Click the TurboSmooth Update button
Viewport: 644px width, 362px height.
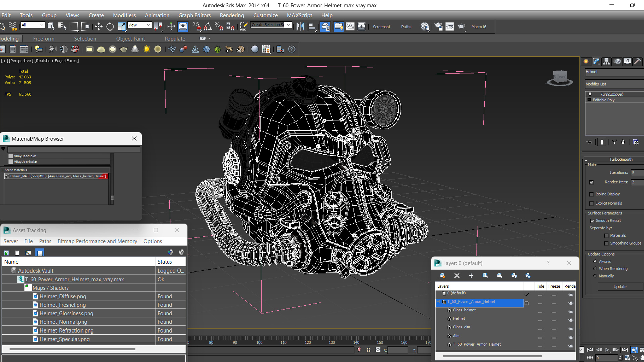click(x=620, y=287)
